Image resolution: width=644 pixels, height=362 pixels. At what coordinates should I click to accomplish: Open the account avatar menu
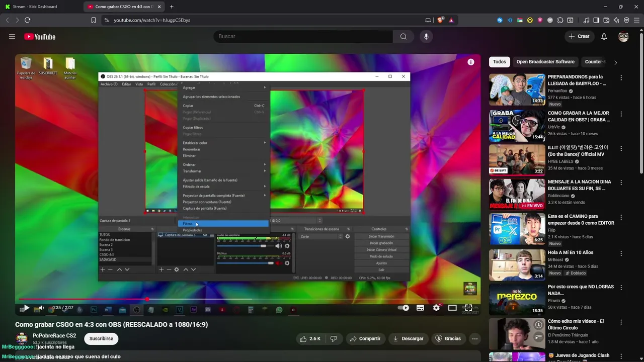623,37
